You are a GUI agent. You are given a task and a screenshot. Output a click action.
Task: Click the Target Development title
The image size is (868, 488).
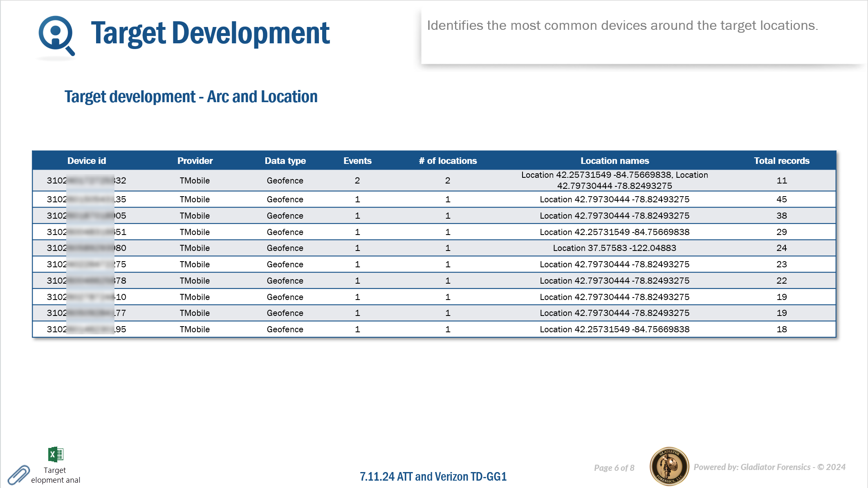click(210, 33)
